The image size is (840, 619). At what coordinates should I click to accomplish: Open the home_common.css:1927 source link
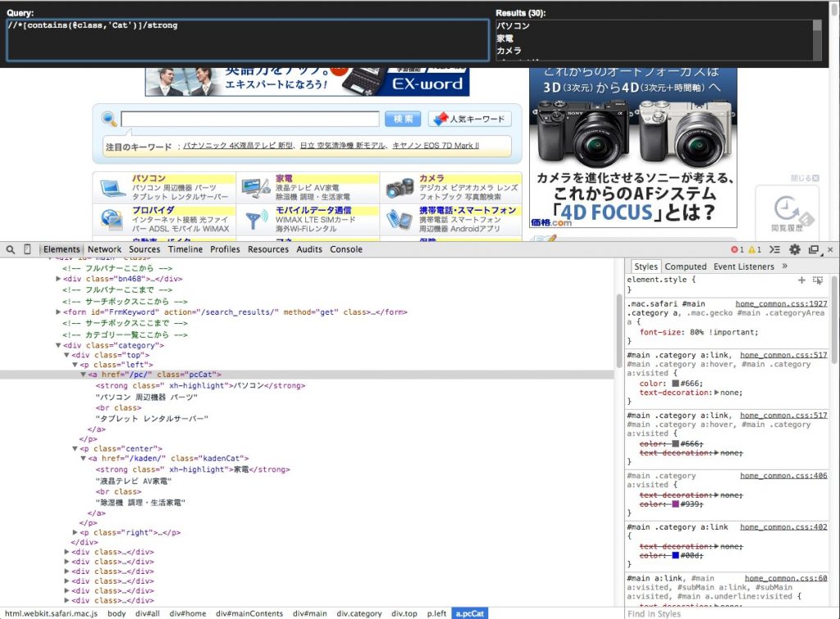coord(781,303)
